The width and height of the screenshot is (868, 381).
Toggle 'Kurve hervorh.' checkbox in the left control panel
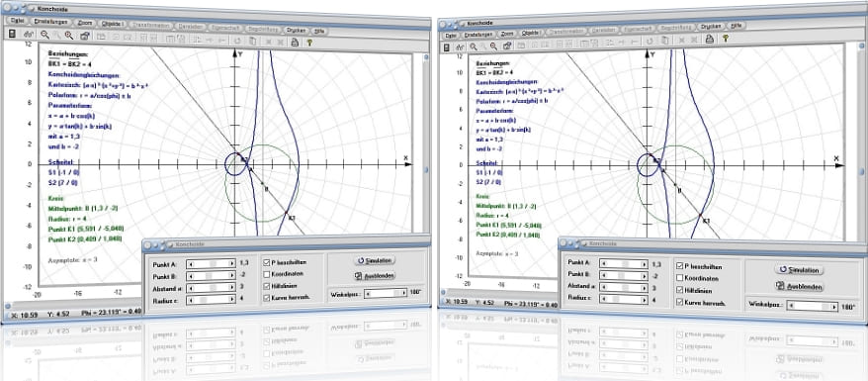coord(267,298)
